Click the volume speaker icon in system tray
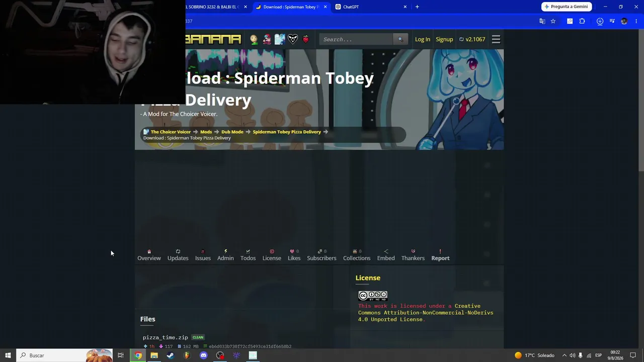Image resolution: width=644 pixels, height=362 pixels. tap(572, 355)
